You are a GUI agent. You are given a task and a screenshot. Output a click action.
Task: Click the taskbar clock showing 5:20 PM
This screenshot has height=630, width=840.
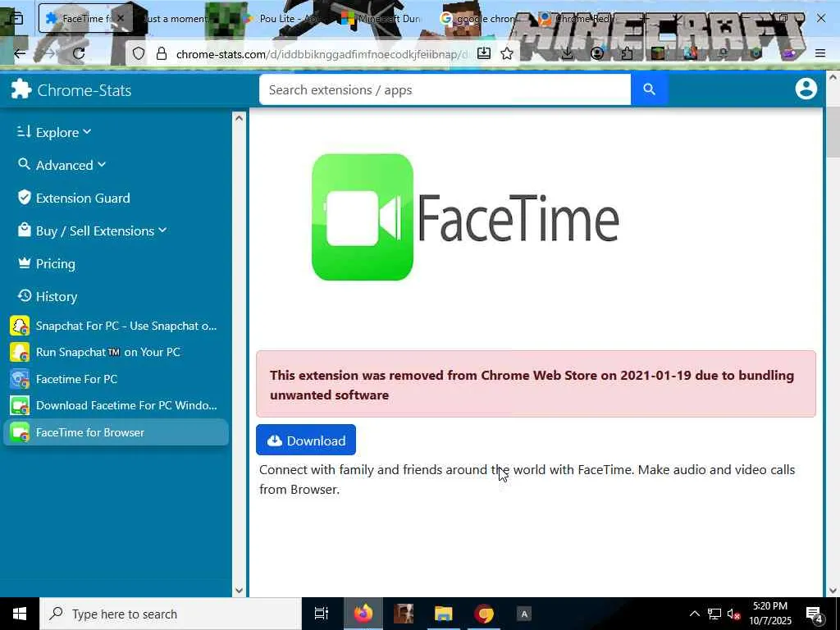coord(769,614)
